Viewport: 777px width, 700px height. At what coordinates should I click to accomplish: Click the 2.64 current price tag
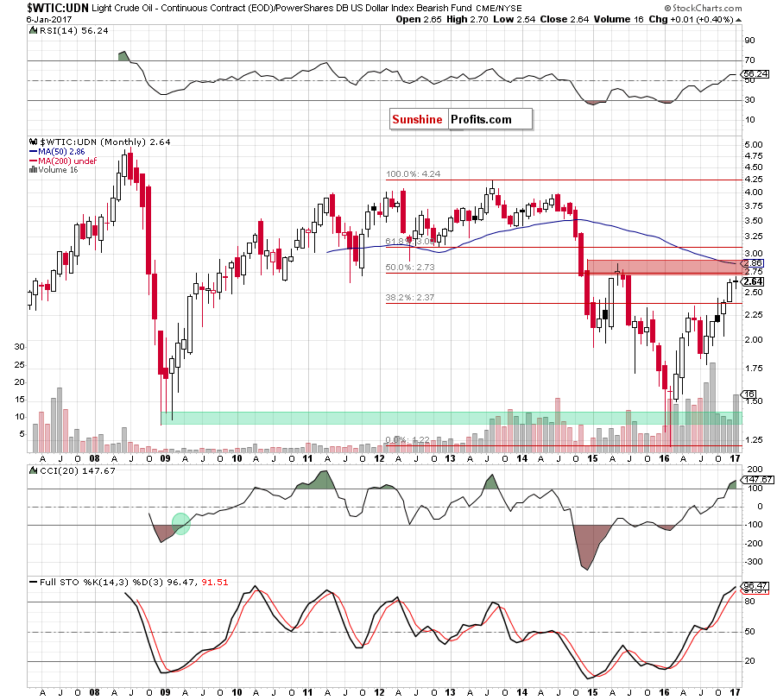click(754, 282)
